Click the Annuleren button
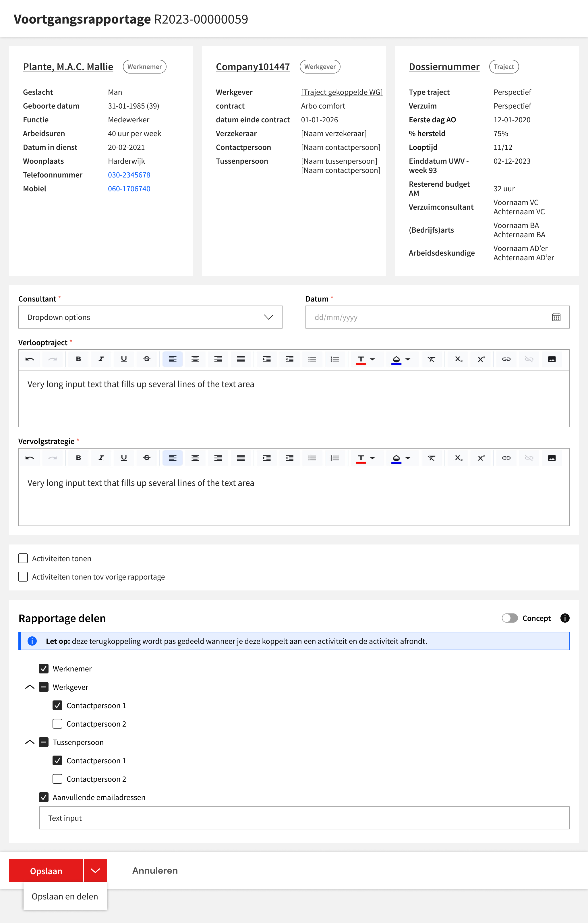588x923 pixels. [x=155, y=870]
